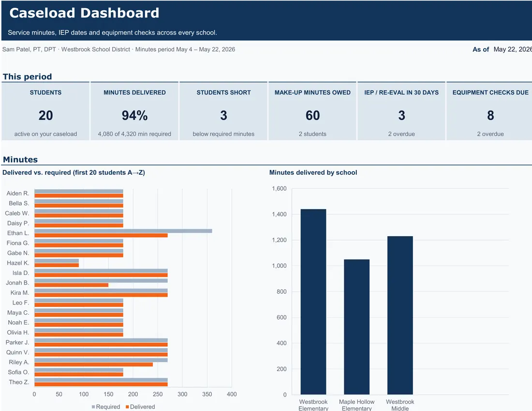Viewport: 532px width, 411px height.
Task: Click the Leo F. axis label
Action: point(21,303)
